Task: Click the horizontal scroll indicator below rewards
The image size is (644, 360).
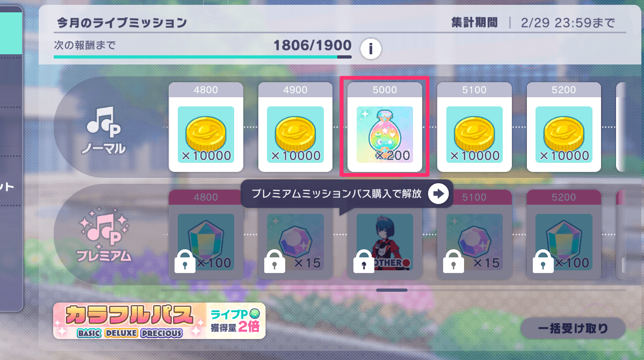Action: tap(392, 290)
